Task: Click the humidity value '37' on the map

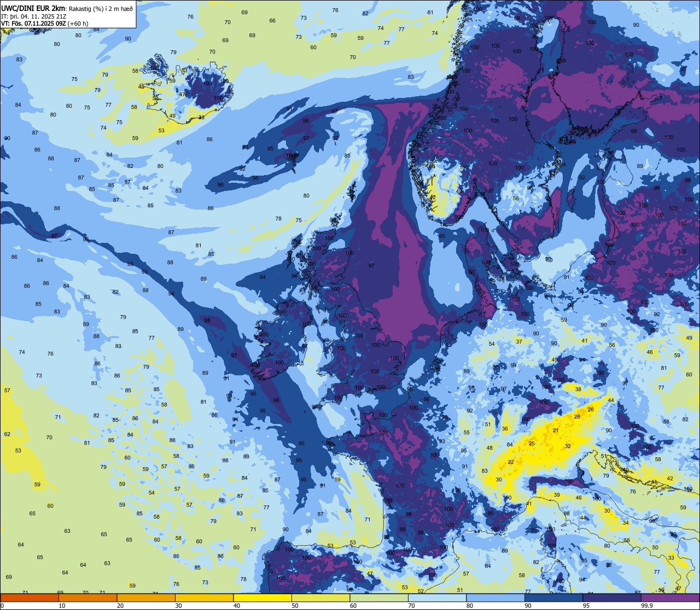Action: (519, 341)
